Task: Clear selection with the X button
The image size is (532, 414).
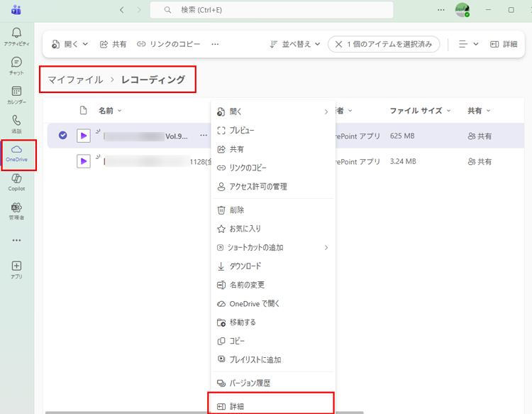Action: 338,44
